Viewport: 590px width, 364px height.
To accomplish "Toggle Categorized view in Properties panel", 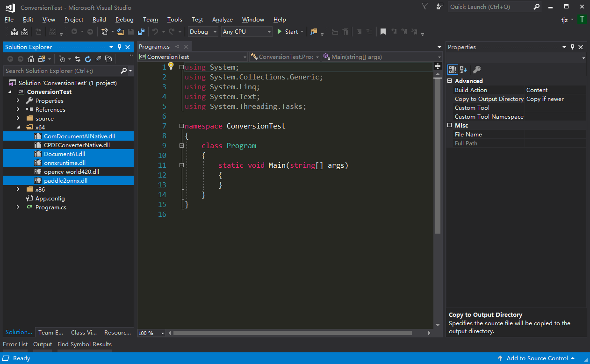I will click(453, 70).
